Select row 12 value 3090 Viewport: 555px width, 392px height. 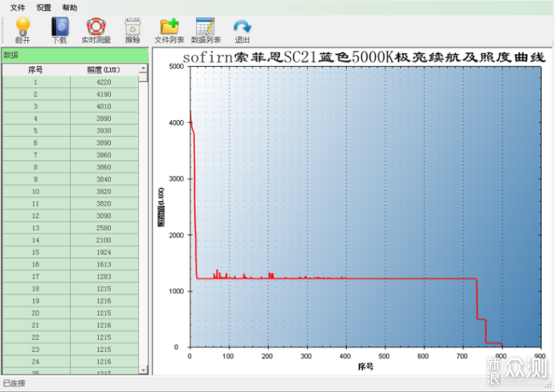click(x=104, y=216)
